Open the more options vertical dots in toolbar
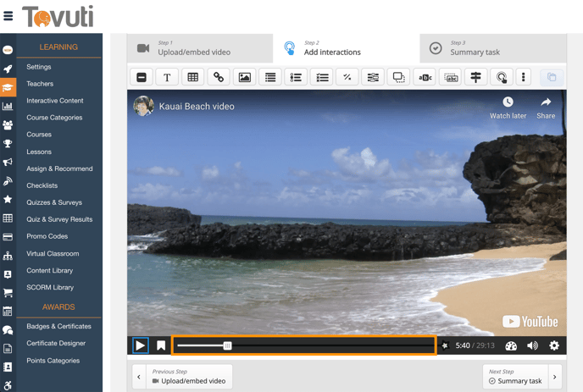The width and height of the screenshot is (583, 392). tap(524, 77)
